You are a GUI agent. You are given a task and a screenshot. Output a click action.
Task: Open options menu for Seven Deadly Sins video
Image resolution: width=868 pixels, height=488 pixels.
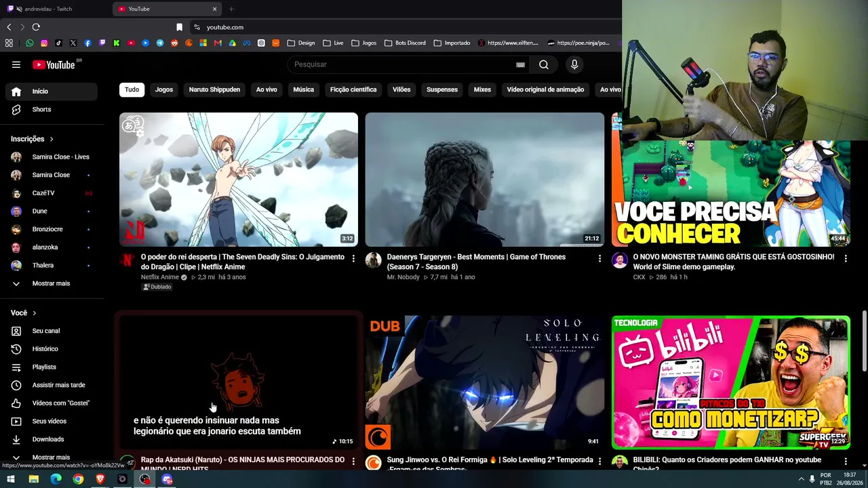pyautogui.click(x=353, y=258)
